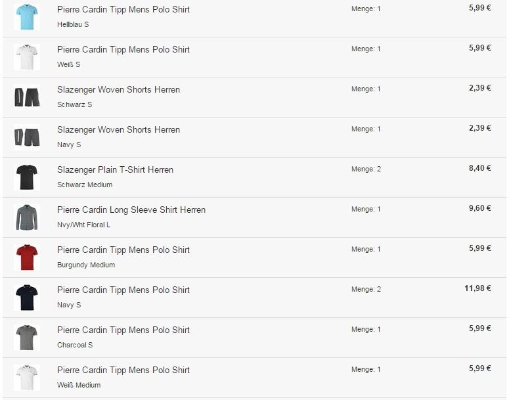Open Slazenger Woven Shorts Herren in Schwarz S
Image resolution: width=532 pixels, height=400 pixels.
[118, 89]
